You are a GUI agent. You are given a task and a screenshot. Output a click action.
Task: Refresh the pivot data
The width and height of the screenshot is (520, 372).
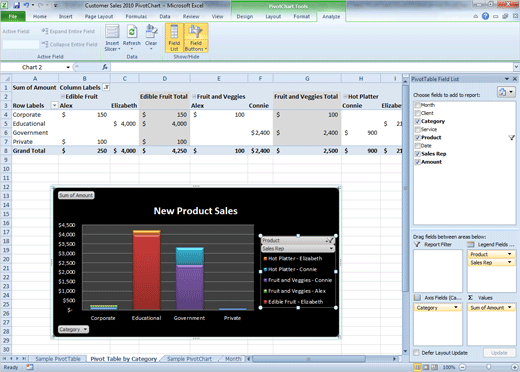pos(132,37)
